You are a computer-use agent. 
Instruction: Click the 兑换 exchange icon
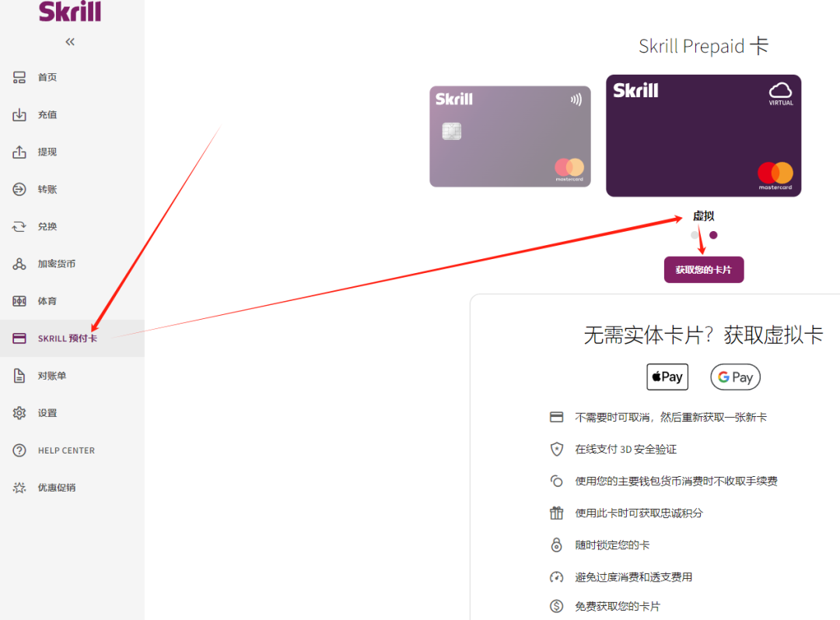(19, 226)
